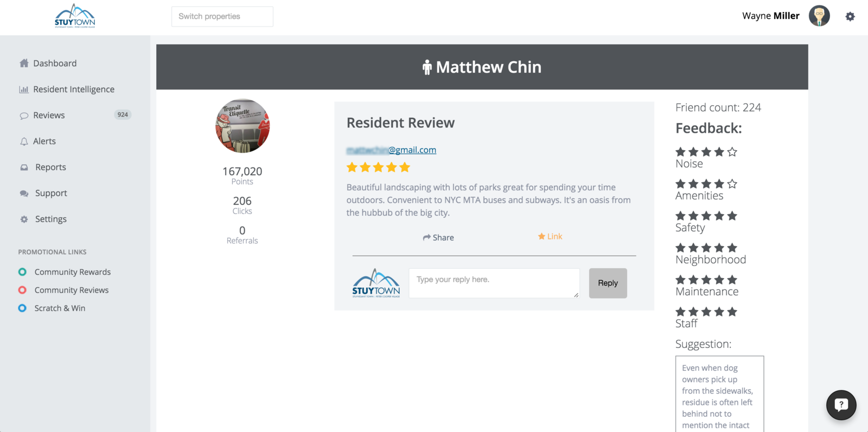Open Settings in sidebar menu

51,219
